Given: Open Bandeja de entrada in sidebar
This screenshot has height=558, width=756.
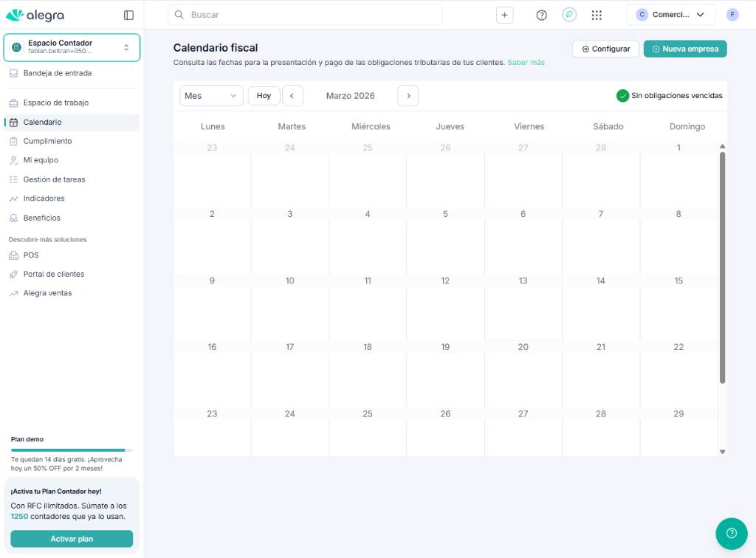Looking at the screenshot, I should [x=57, y=73].
